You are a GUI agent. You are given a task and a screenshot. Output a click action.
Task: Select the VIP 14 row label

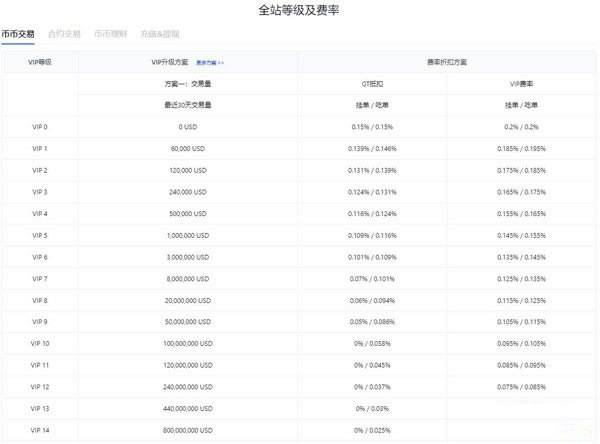coord(39,429)
